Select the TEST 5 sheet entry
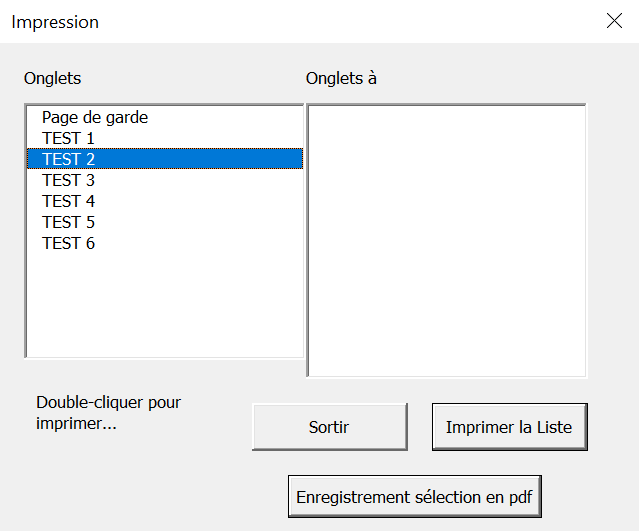This screenshot has height=531, width=639. click(x=165, y=222)
